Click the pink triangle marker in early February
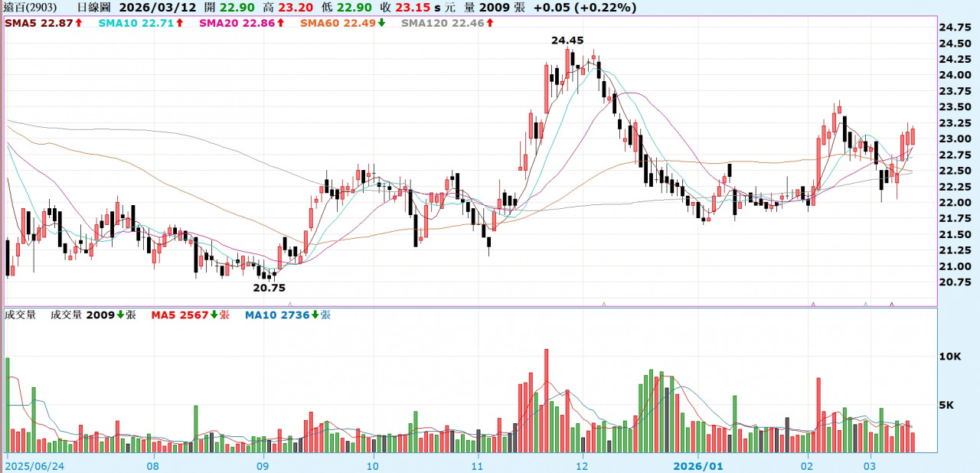This screenshot has width=980, height=473. [x=812, y=304]
